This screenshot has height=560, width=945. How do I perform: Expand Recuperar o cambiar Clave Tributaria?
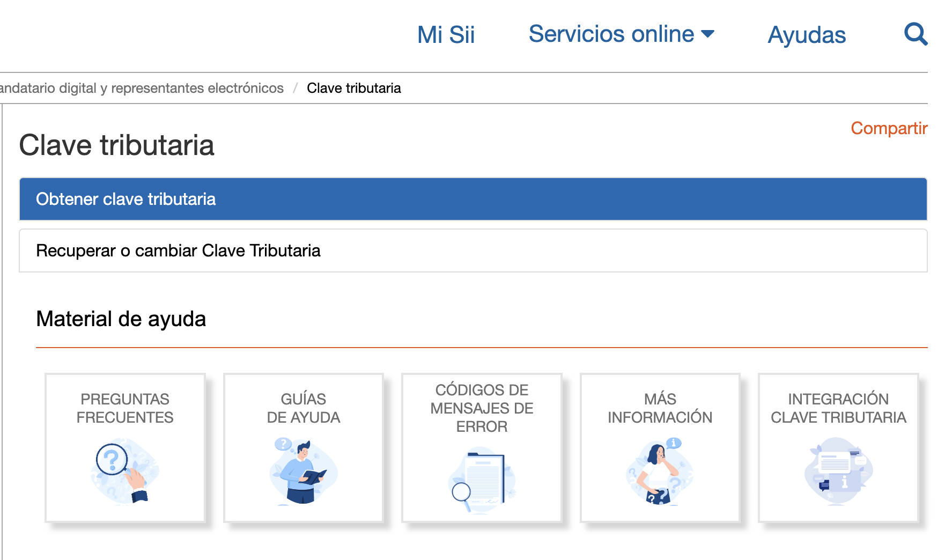pyautogui.click(x=473, y=250)
